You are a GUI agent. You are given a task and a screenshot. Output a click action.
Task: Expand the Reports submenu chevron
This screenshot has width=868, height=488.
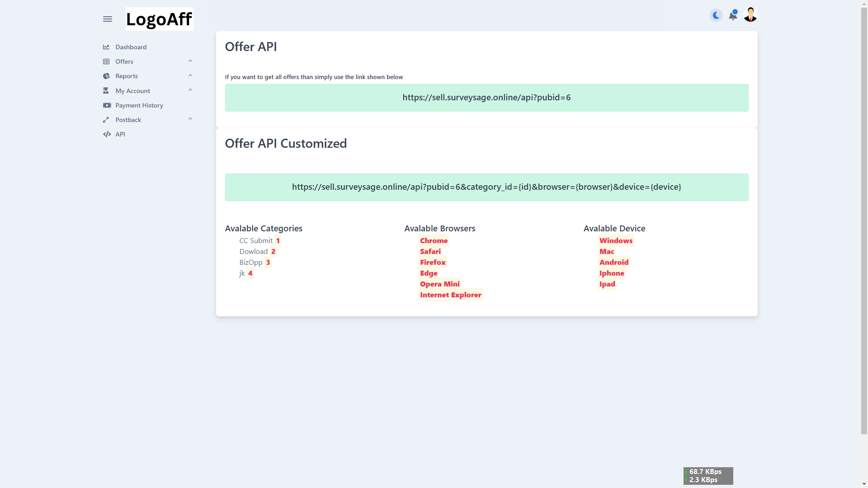click(190, 75)
